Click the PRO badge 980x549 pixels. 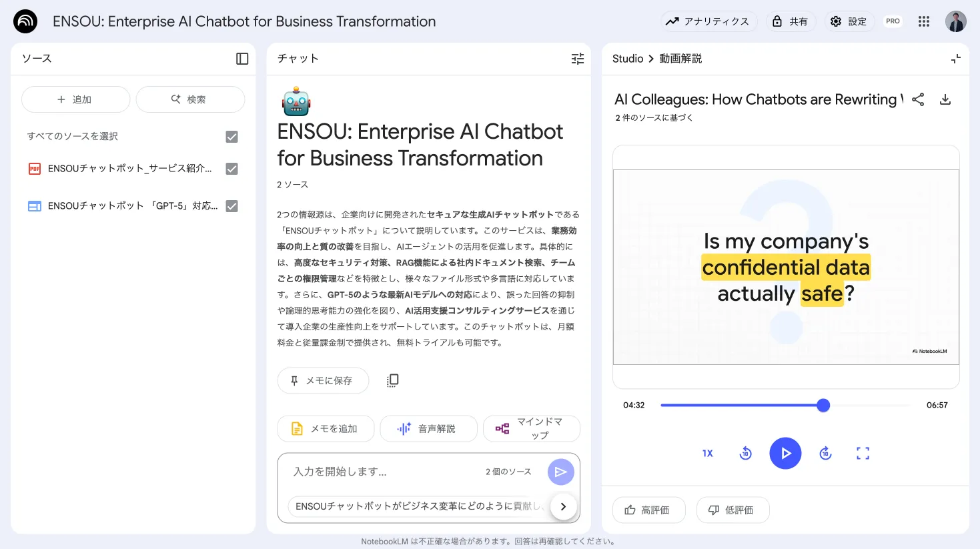pos(893,21)
